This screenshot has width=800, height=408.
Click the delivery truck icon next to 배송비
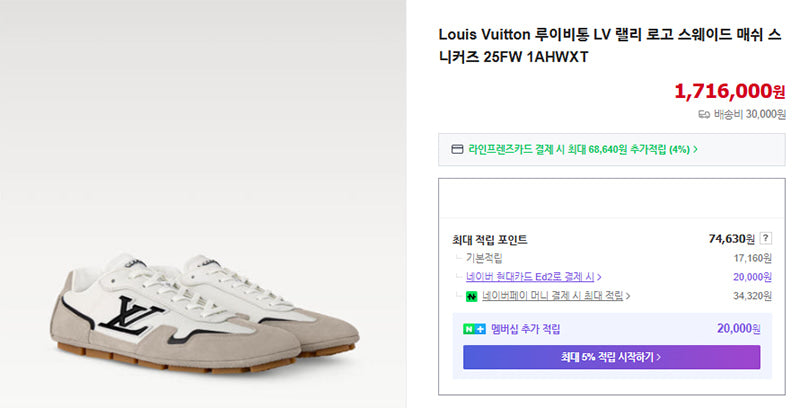click(704, 115)
